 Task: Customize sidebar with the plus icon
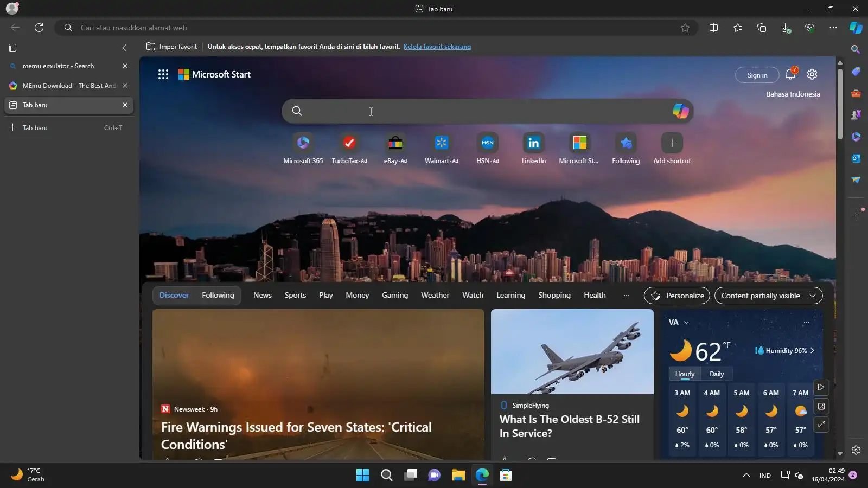pos(856,215)
